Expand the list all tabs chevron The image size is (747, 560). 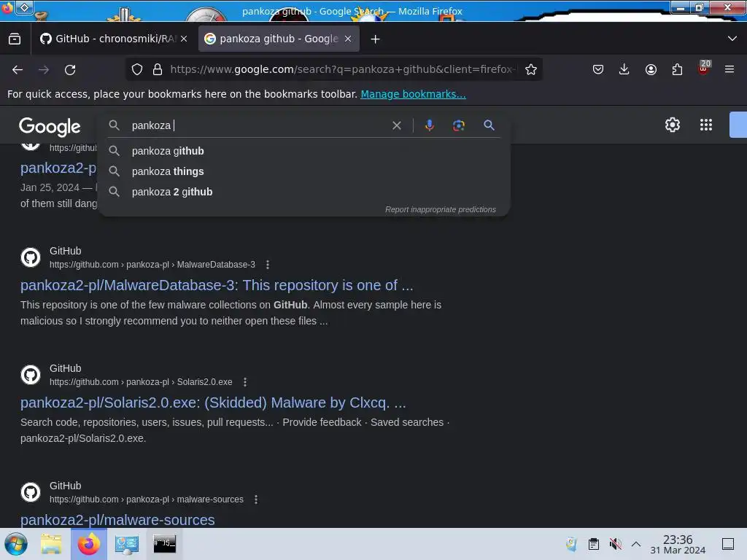(x=732, y=39)
